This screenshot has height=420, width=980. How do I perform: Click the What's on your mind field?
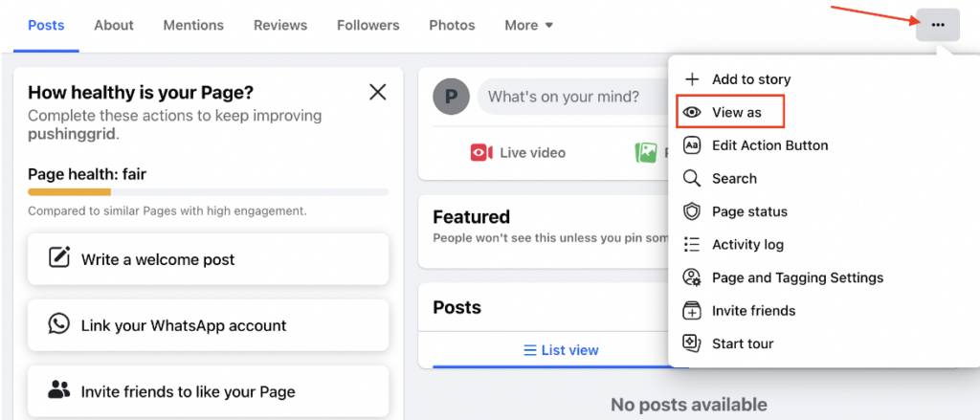[565, 97]
